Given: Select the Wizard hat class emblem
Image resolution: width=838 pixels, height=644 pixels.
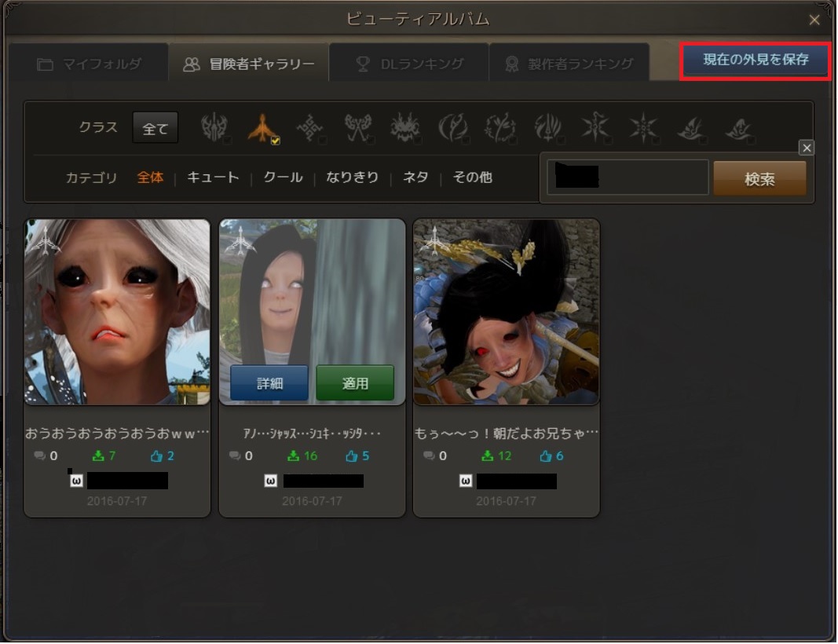Looking at the screenshot, I should 691,128.
